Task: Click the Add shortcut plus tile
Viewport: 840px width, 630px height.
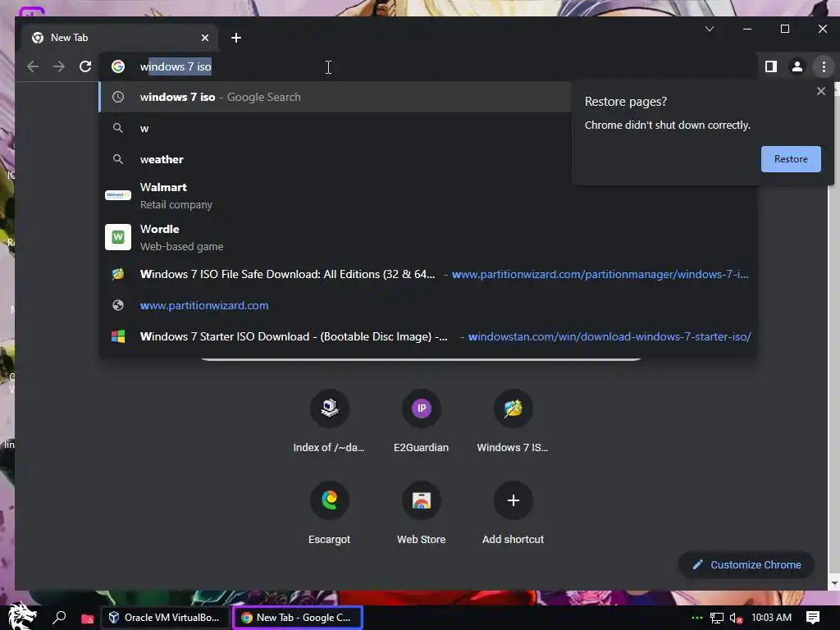Action: pos(513,514)
